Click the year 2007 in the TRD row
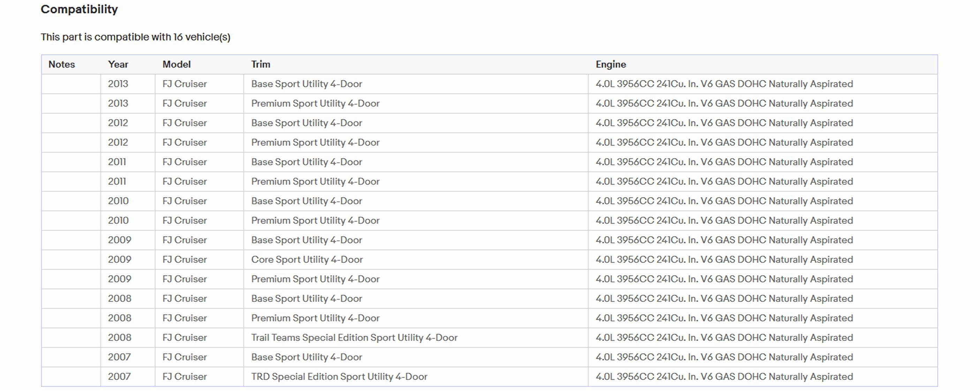This screenshot has width=980, height=391. pos(120,377)
